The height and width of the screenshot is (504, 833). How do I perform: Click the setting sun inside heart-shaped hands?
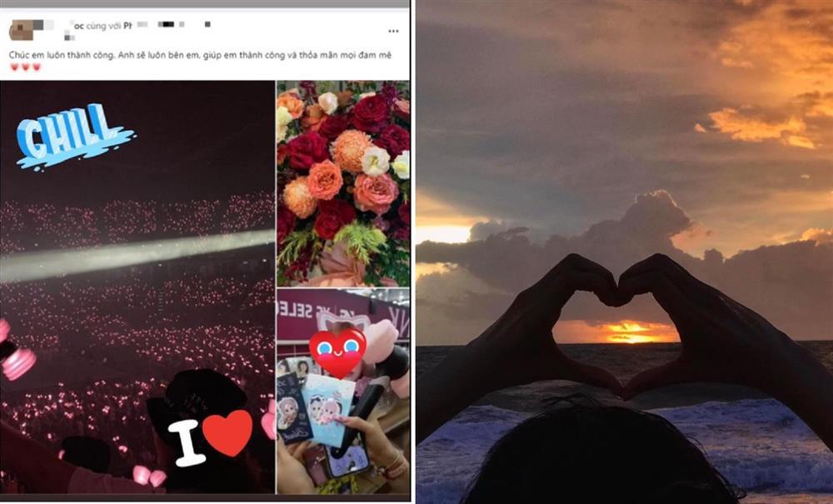click(x=627, y=332)
